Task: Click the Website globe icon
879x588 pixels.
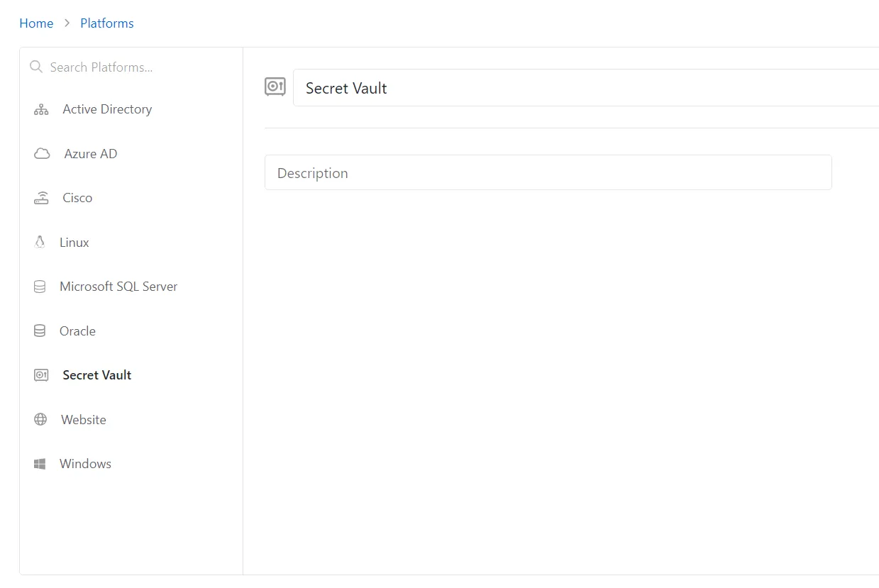Action: (40, 420)
